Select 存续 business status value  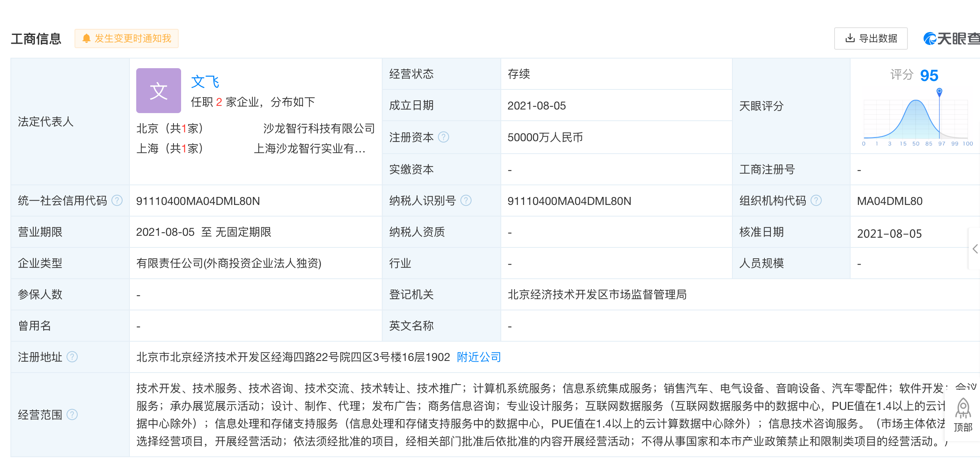coord(518,74)
